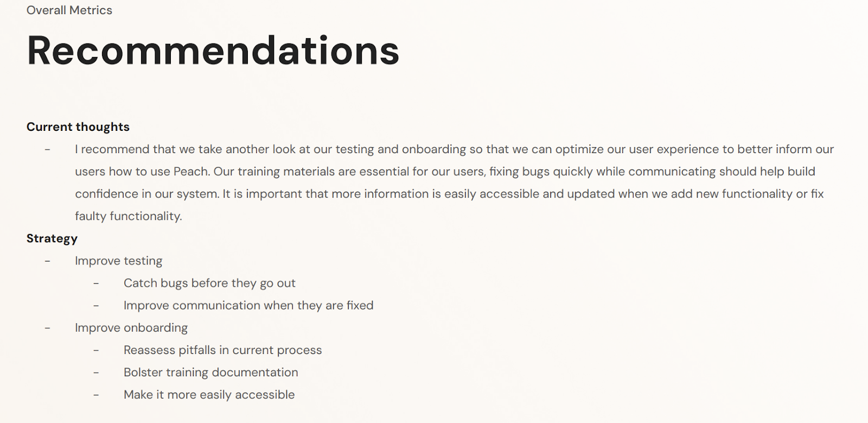
Task: Click the "Current thoughts" bold heading
Action: (x=78, y=127)
